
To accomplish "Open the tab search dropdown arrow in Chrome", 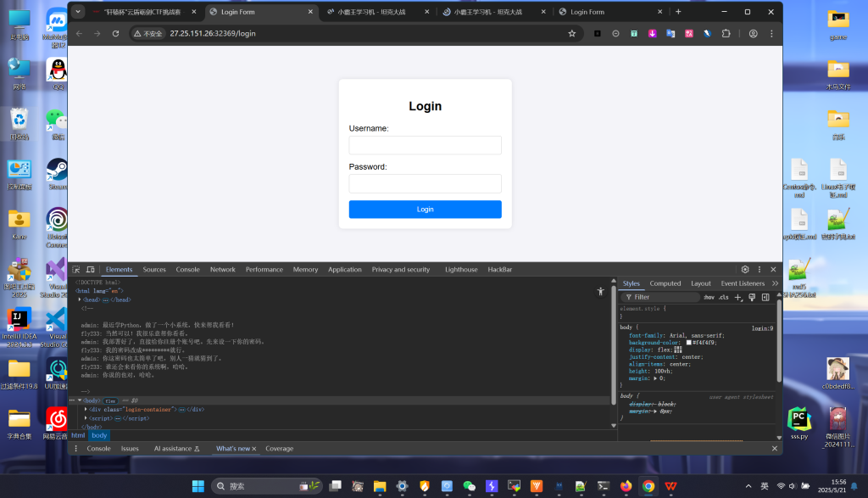I will click(x=78, y=12).
